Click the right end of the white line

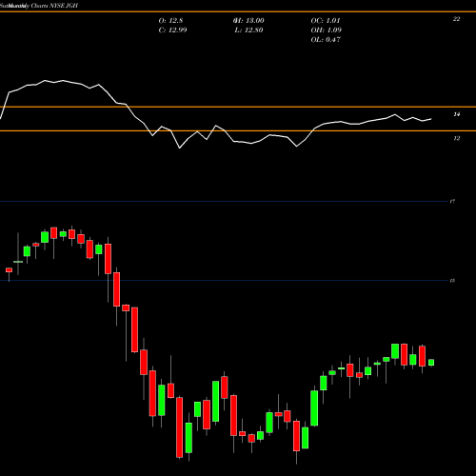[431, 119]
